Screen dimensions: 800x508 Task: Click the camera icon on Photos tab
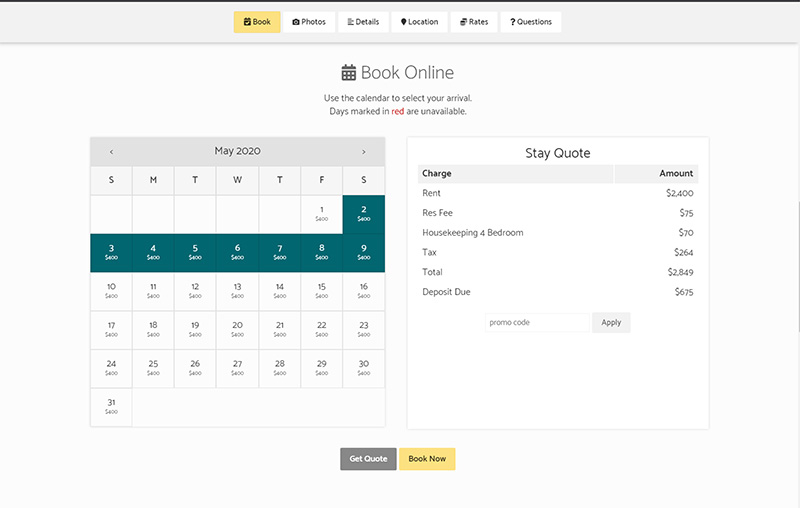point(296,22)
